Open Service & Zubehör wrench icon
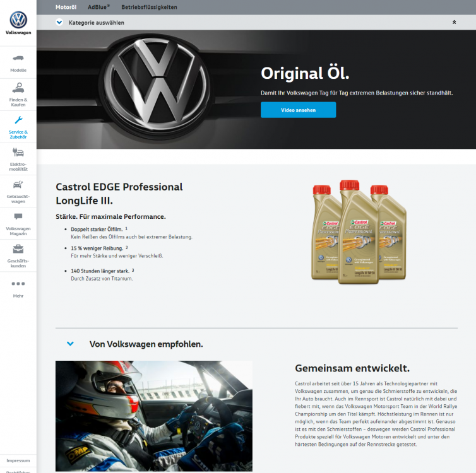Screen dimensions: 476x473 [18, 120]
